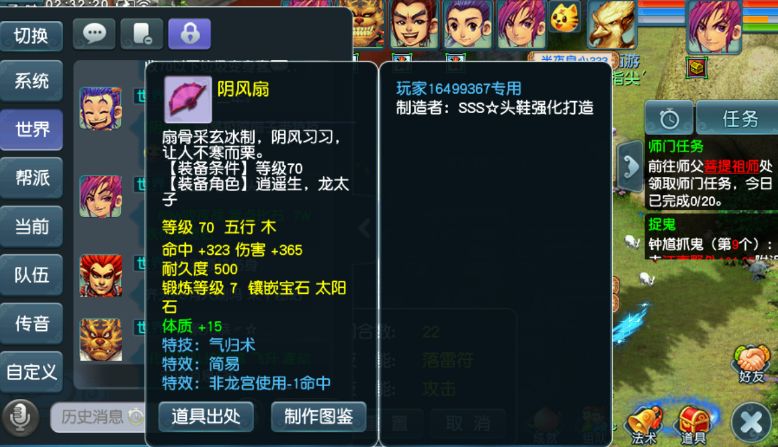Collapse the task panel using arrow
This screenshot has width=778, height=447.
631,166
